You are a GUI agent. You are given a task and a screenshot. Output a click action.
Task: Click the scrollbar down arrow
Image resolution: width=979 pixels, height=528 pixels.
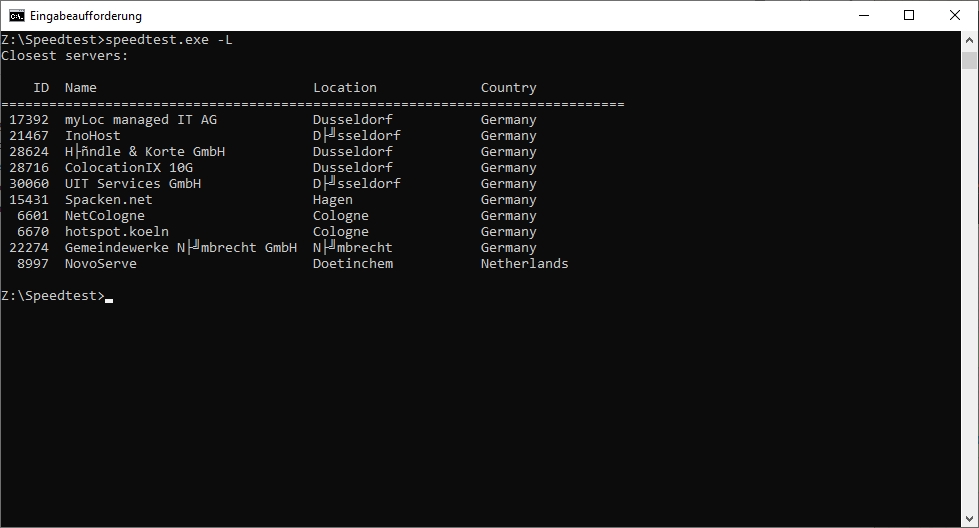(x=969, y=519)
